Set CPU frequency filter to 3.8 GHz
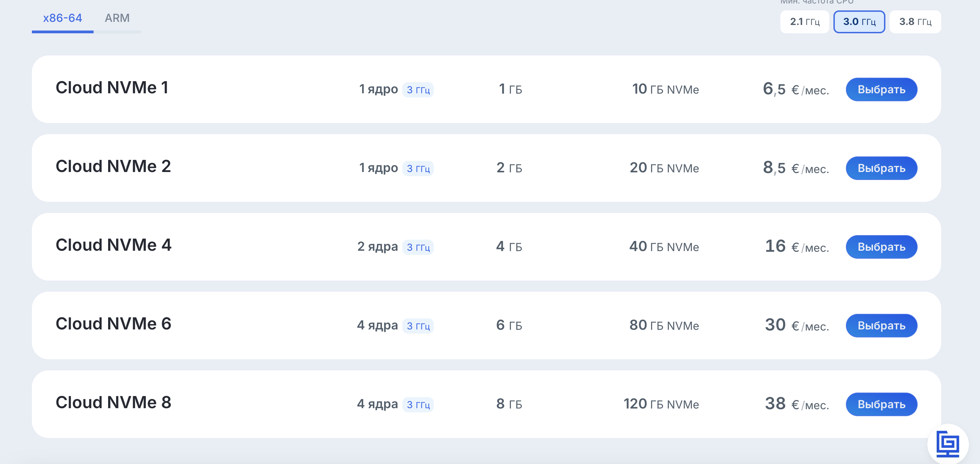Screen dimensions: 980x464 coord(915,22)
